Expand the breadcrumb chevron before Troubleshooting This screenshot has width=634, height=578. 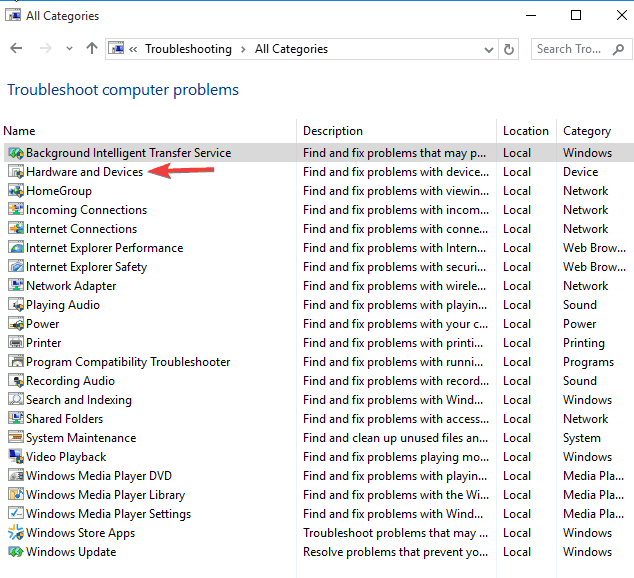click(x=133, y=49)
